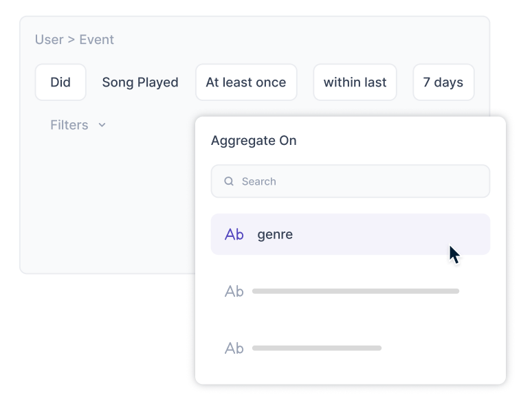Expand the Filters chevron arrow
The image size is (532, 408).
(102, 125)
